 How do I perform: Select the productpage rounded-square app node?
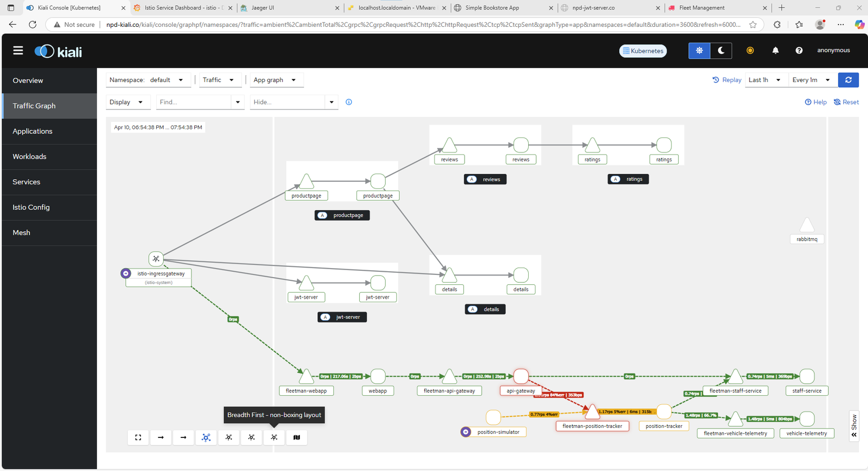[378, 181]
